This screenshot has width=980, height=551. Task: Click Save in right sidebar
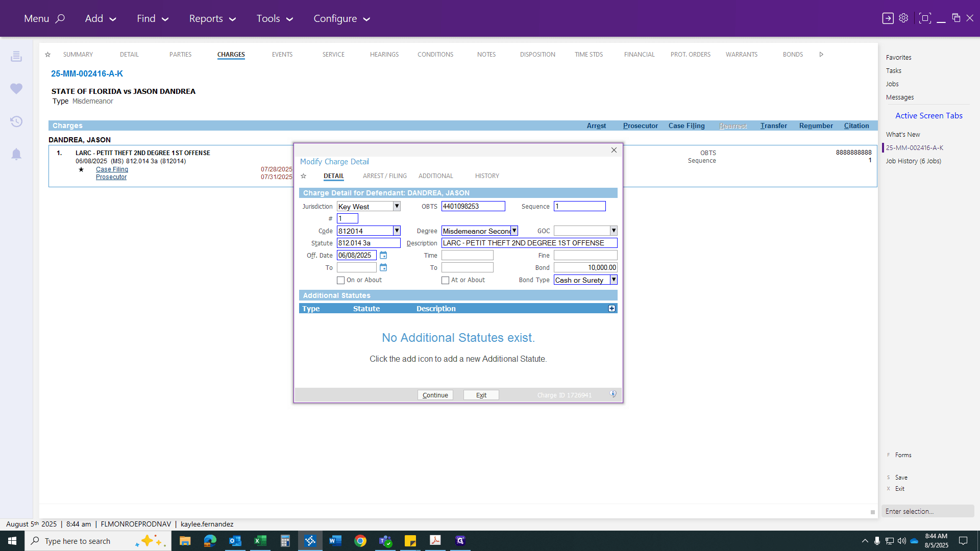tap(901, 478)
